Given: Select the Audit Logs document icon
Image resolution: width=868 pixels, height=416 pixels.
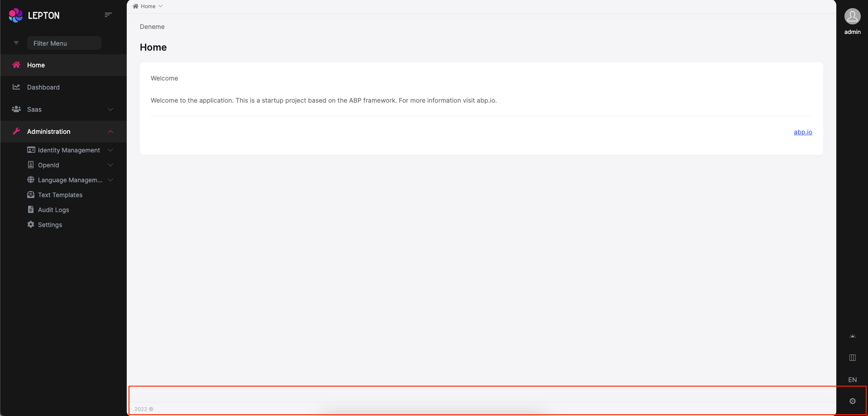Looking at the screenshot, I should 30,209.
